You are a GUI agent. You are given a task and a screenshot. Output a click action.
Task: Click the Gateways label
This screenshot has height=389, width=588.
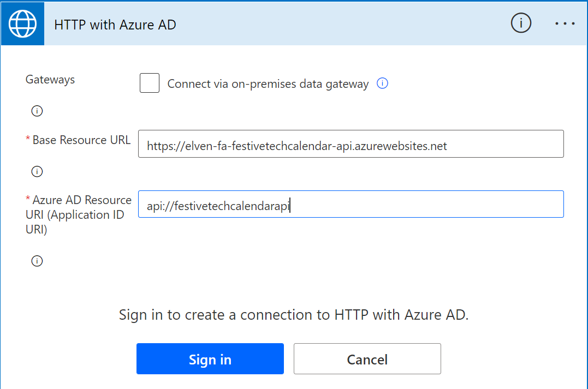tap(50, 80)
